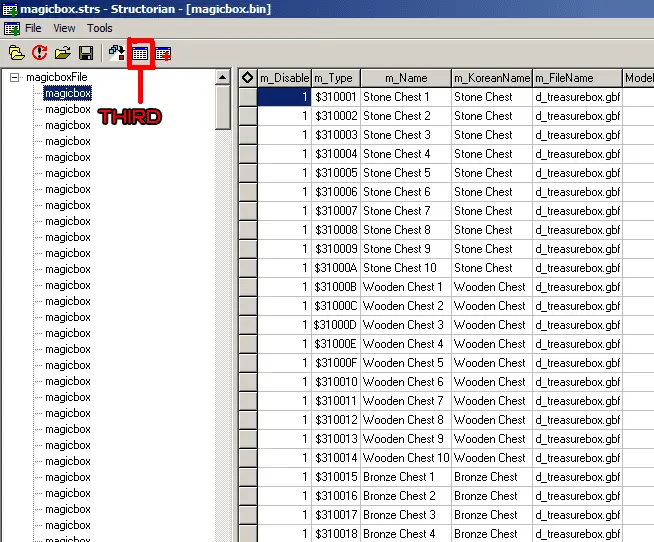Screen dimensions: 654x542
Task: Click the tree panel scrollbar thumb
Action: [x=223, y=108]
